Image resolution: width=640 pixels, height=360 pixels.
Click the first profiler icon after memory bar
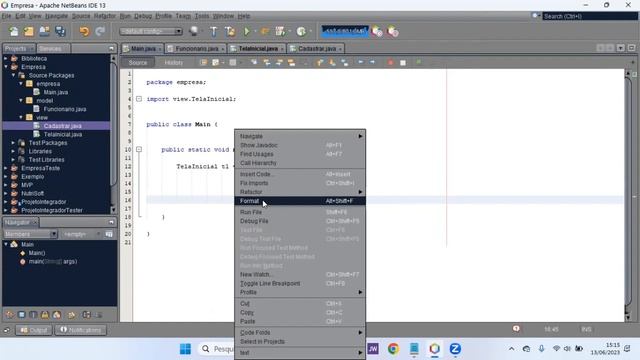click(377, 31)
